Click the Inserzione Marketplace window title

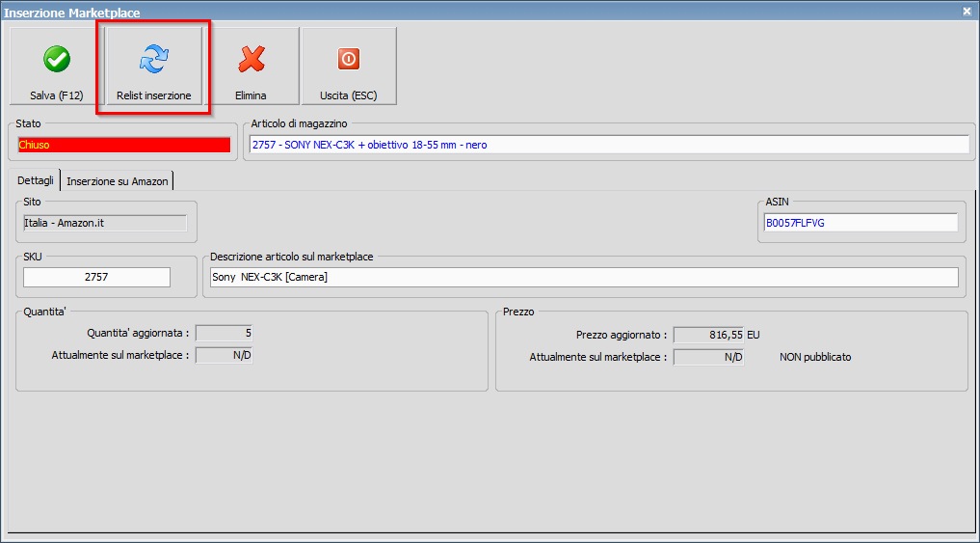pos(72,13)
